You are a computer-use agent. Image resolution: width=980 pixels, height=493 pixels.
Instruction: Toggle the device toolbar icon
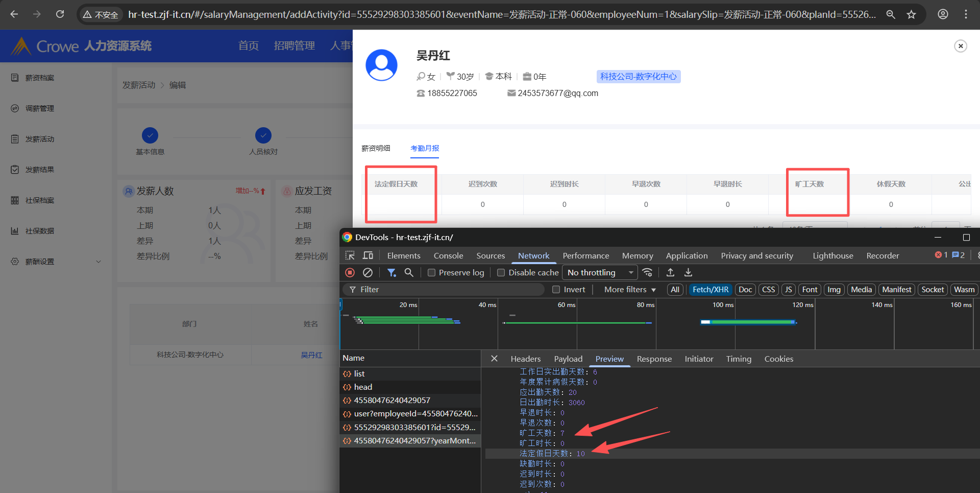click(367, 255)
